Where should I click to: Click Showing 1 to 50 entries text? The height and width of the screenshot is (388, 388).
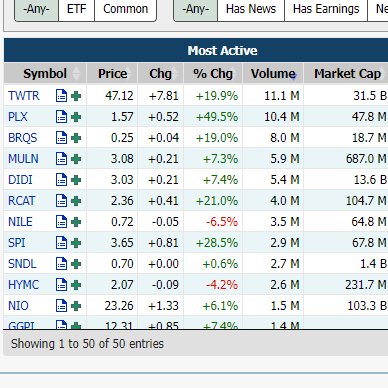[87, 344]
